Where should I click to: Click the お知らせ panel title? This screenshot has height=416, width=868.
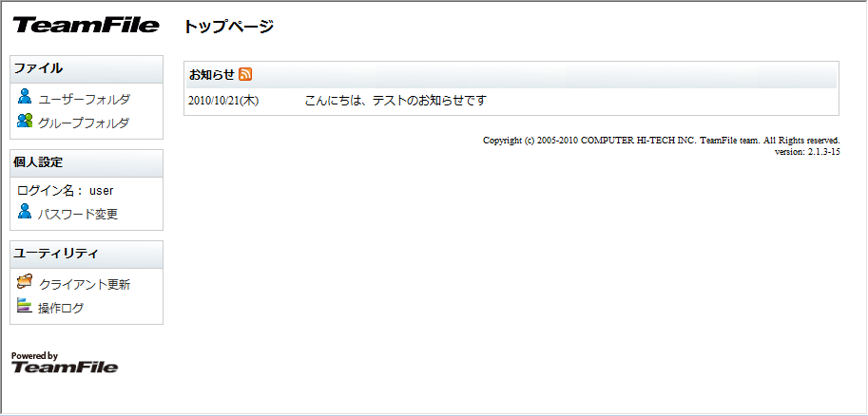[x=211, y=74]
